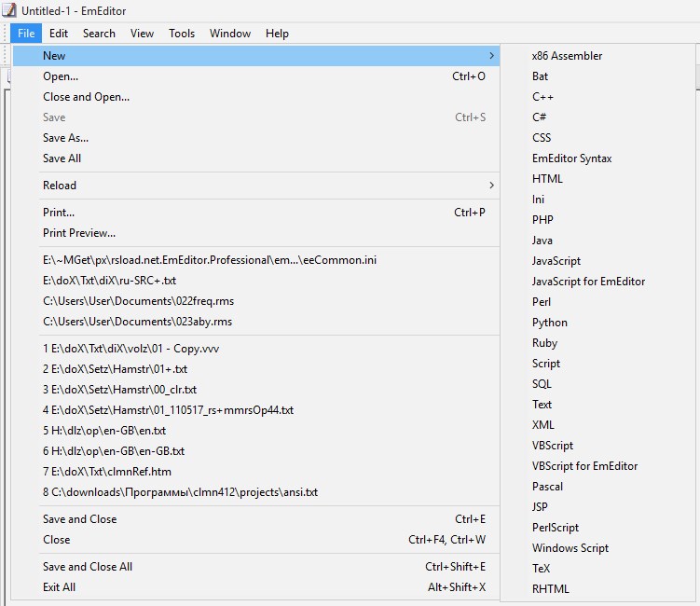Create new Text file
Image resolution: width=700 pixels, height=606 pixels.
598,405
